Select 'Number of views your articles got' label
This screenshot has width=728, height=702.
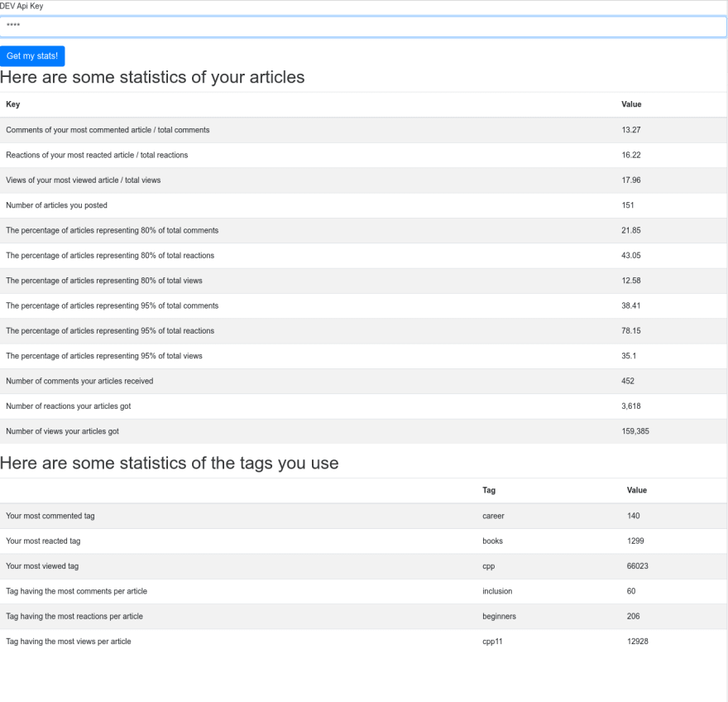pos(62,431)
